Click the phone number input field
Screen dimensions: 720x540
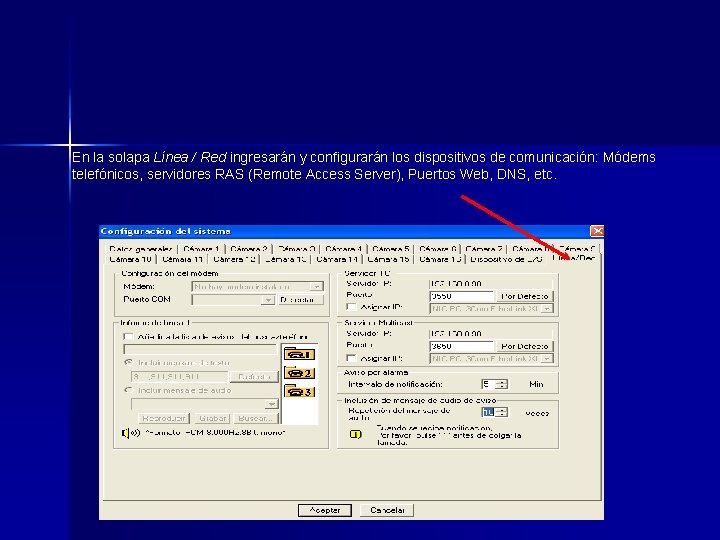[200, 349]
